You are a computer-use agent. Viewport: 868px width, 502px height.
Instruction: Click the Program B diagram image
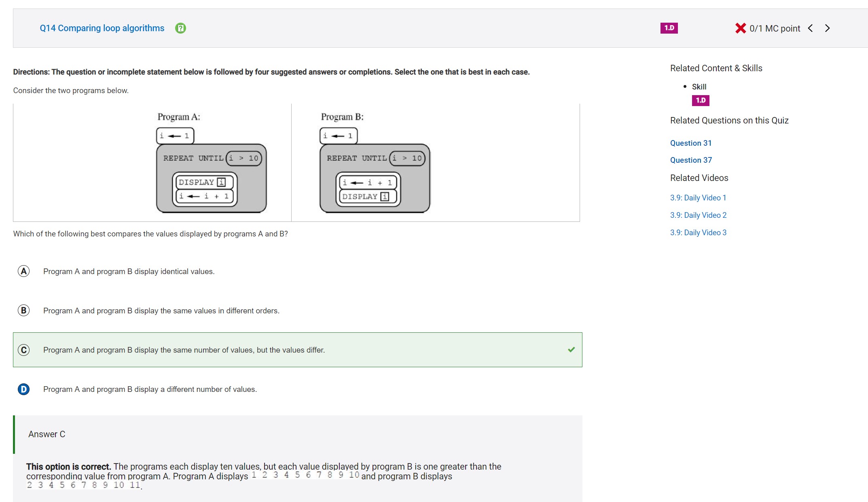click(375, 162)
